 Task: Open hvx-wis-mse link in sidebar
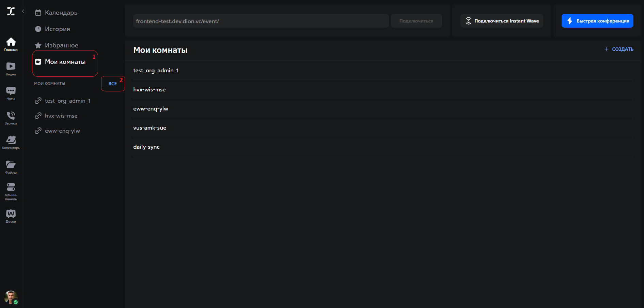coord(61,116)
